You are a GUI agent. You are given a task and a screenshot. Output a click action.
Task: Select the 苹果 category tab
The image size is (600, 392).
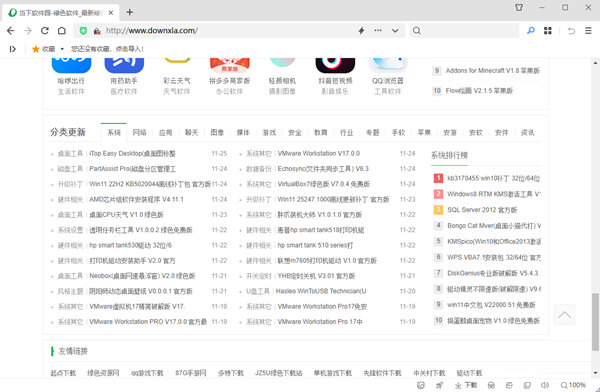tap(424, 132)
